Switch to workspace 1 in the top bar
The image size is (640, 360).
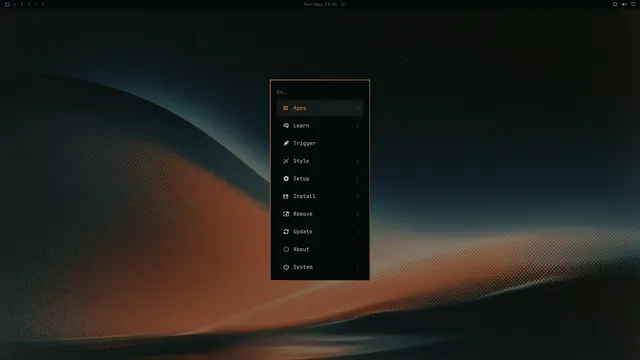pyautogui.click(x=15, y=4)
